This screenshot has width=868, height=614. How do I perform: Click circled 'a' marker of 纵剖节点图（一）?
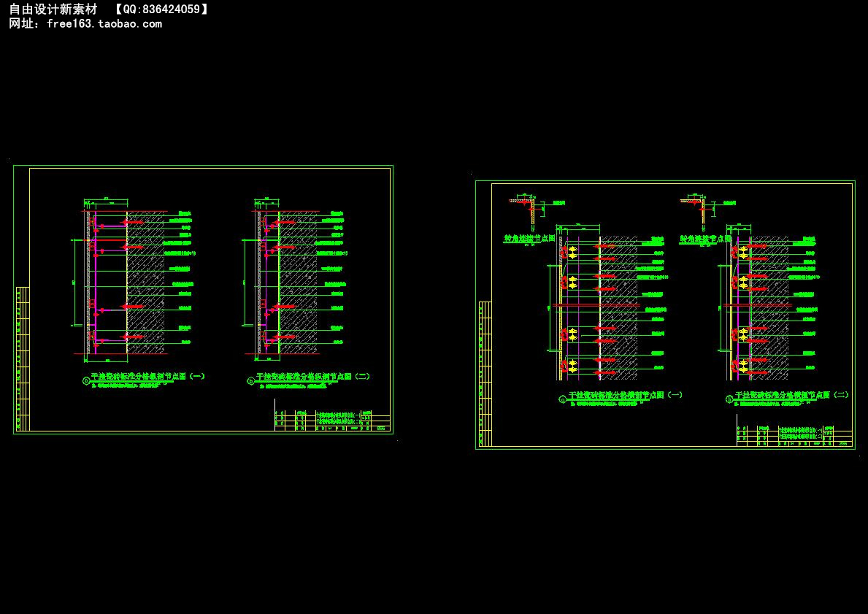[86, 380]
